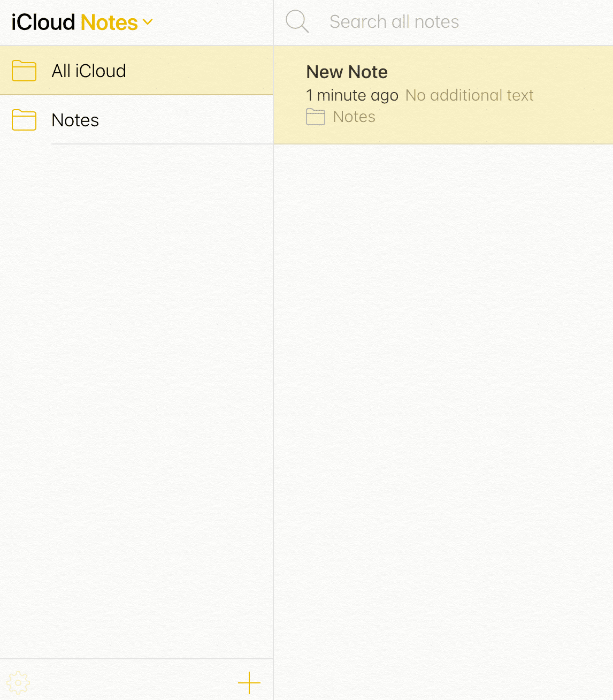Open the chevron next to iCloud Notes
This screenshot has height=700, width=613.
click(148, 22)
